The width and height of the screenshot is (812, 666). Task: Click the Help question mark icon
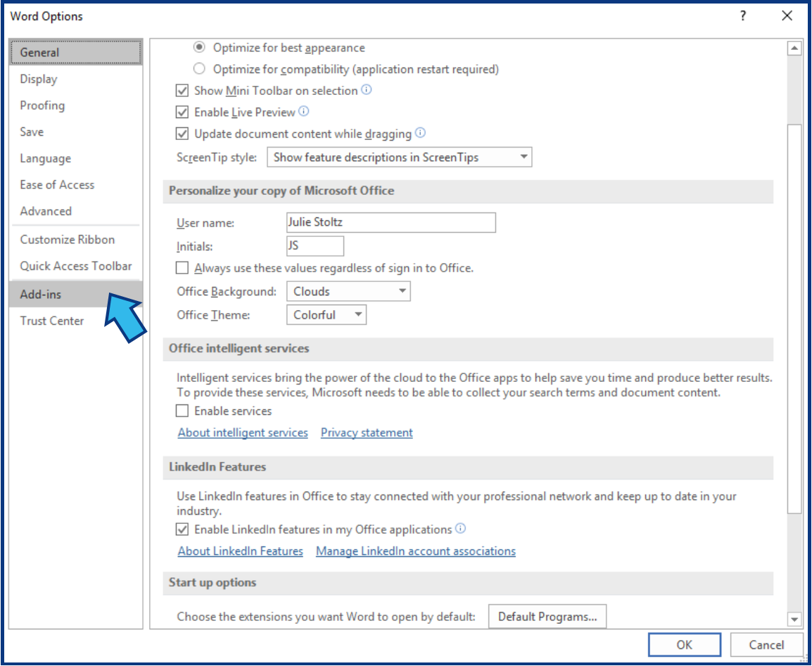pos(743,16)
